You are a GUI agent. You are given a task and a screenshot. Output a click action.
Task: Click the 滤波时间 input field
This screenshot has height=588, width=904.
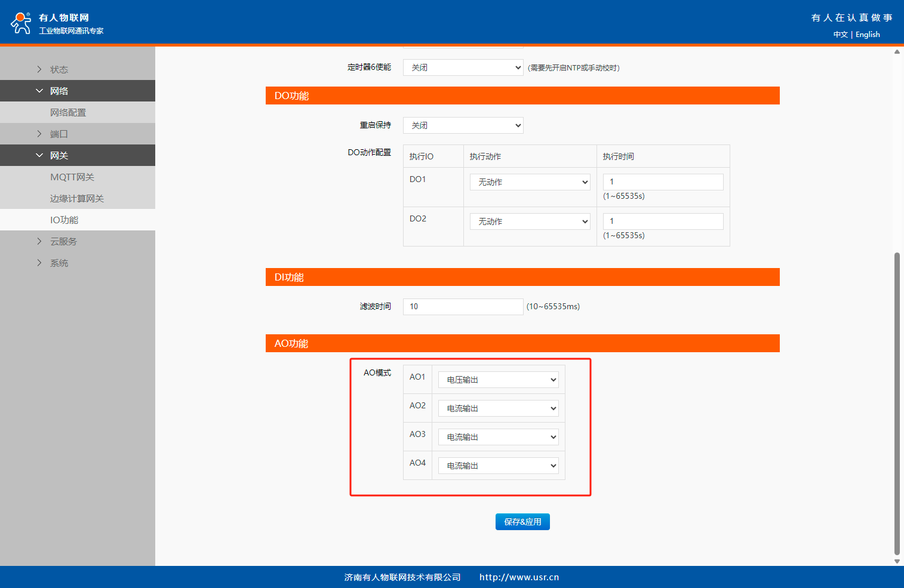463,306
